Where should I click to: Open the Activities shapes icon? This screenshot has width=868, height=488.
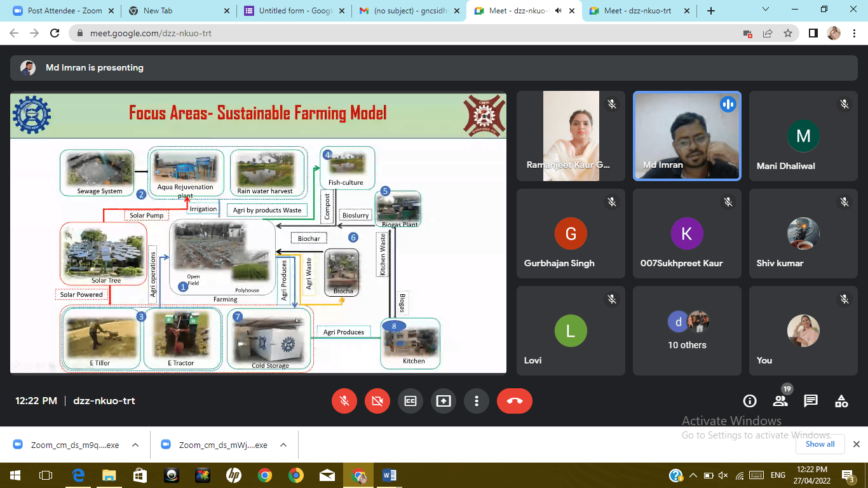tap(841, 401)
